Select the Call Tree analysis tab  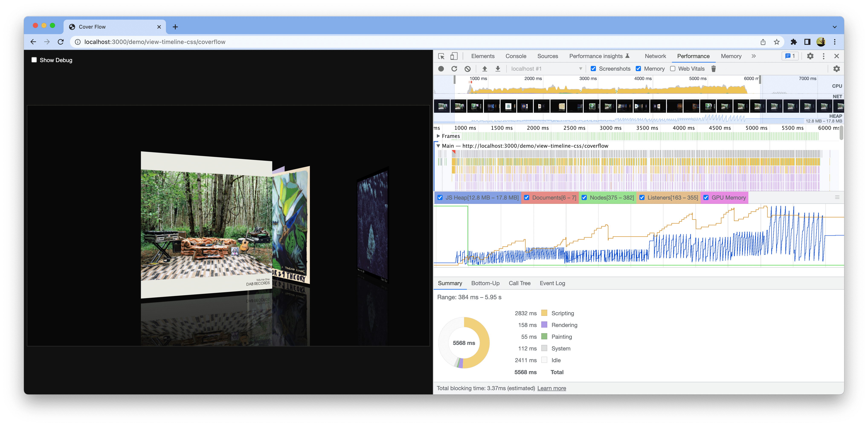tap(520, 283)
